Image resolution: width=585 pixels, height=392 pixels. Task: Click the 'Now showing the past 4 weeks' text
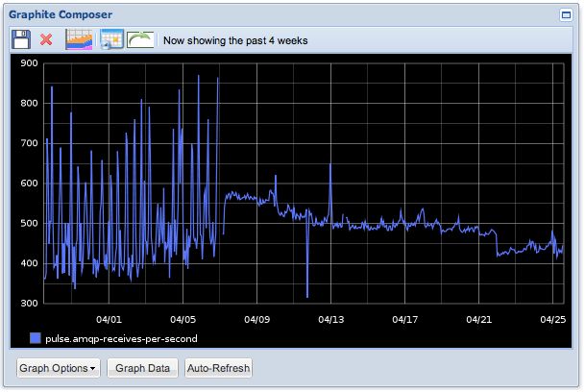[x=235, y=40]
